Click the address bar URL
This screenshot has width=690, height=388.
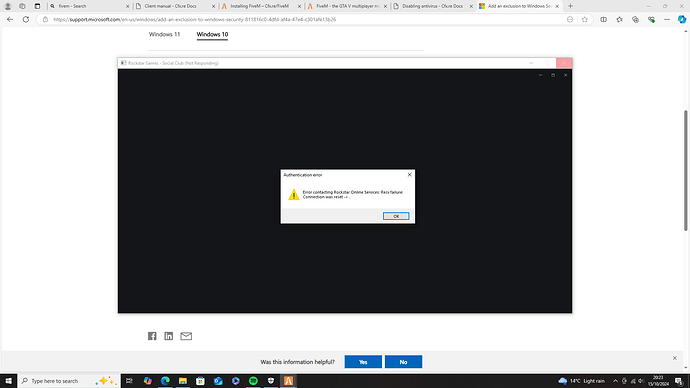195,19
